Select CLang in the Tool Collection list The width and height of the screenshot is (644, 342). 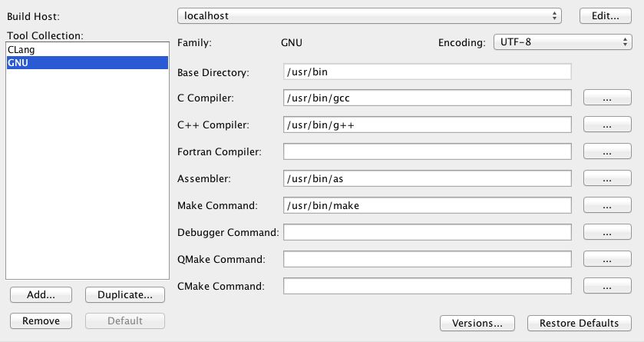[x=87, y=50]
